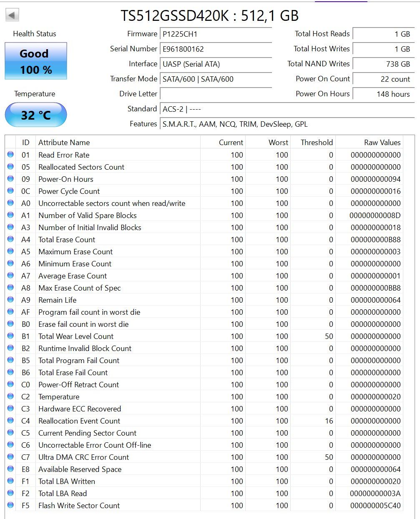Select the 32 °C temperature indicator
Image resolution: width=420 pixels, height=519 pixels.
pos(36,115)
